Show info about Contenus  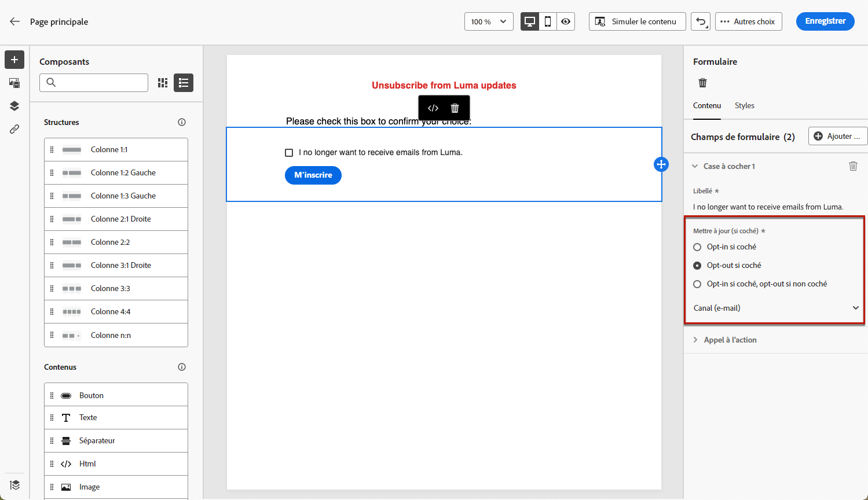click(x=182, y=367)
